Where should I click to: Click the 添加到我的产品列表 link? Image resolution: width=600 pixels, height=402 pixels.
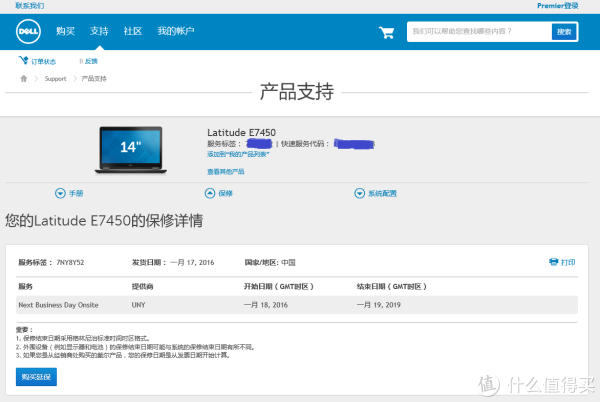(x=238, y=154)
